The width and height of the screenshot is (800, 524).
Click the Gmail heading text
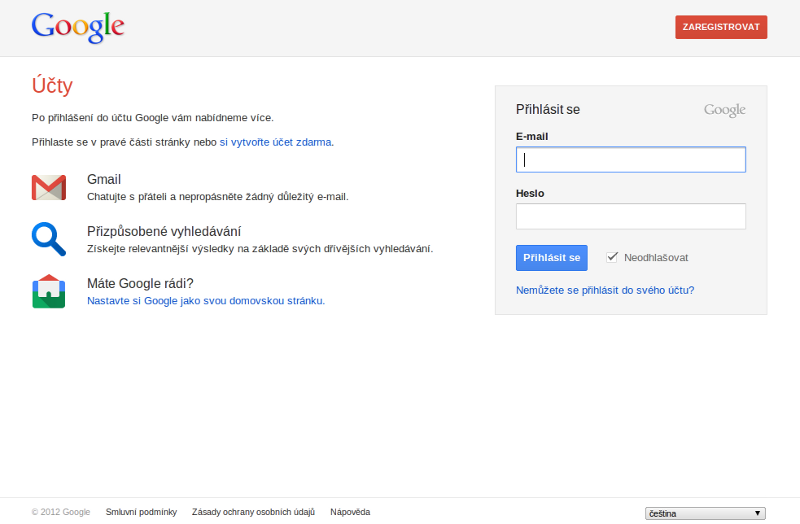coord(104,179)
